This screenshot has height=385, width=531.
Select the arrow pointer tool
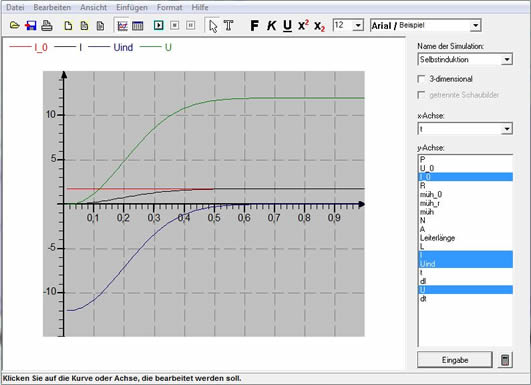pos(213,26)
